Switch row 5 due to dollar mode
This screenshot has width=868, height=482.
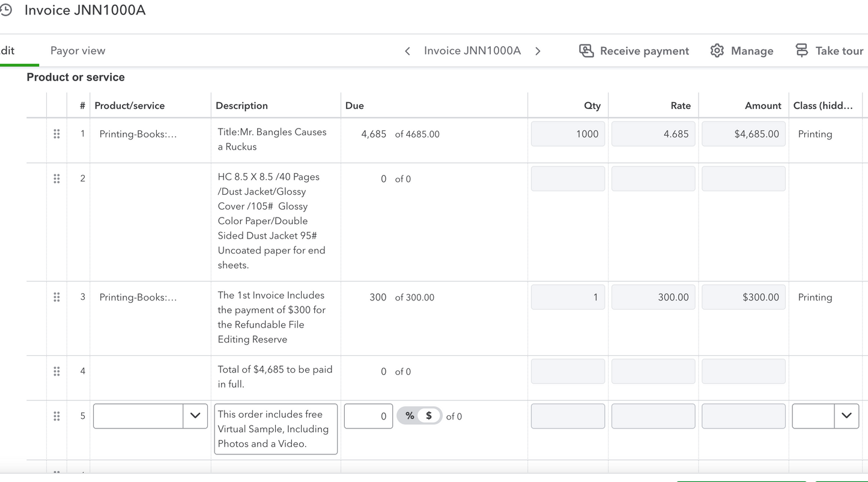tap(429, 416)
